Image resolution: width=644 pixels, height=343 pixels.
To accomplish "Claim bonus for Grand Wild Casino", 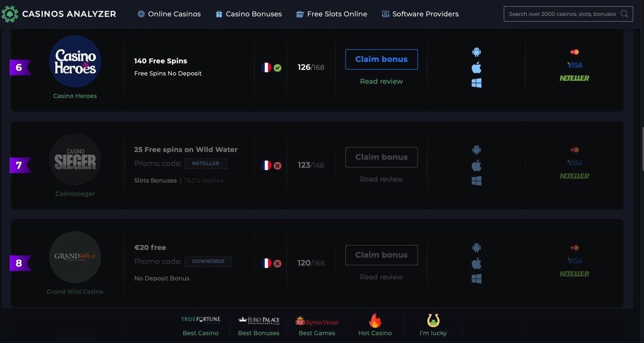I will coord(381,255).
